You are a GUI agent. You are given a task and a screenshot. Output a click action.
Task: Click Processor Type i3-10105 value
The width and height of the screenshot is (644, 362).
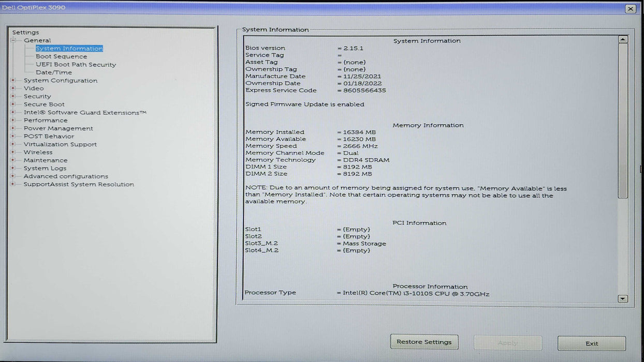pos(416,294)
